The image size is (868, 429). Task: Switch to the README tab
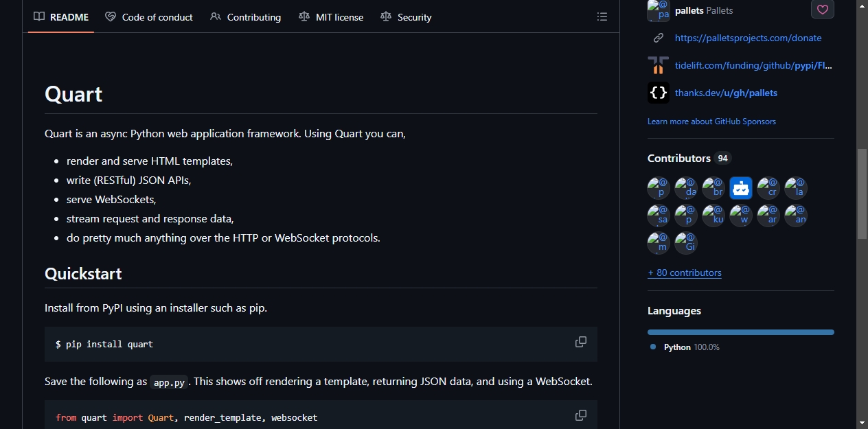(x=61, y=16)
